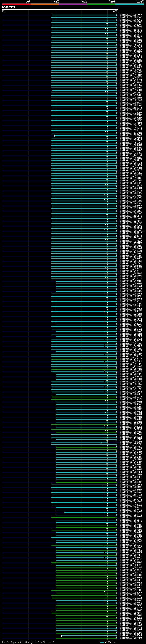The height and width of the screenshot is (644, 146).
Task: Select hit label UniRef100_B8AEX3
Action: pyautogui.click(x=131, y=371)
